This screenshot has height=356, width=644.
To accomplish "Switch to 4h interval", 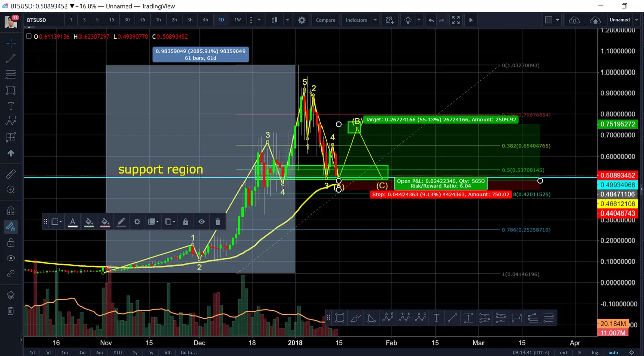I will 205,20.
